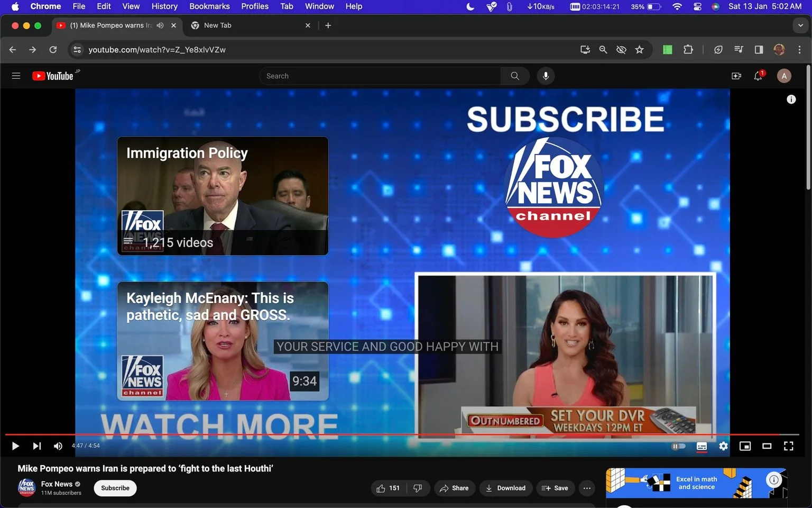Open Fox News channel avatar

(x=26, y=487)
